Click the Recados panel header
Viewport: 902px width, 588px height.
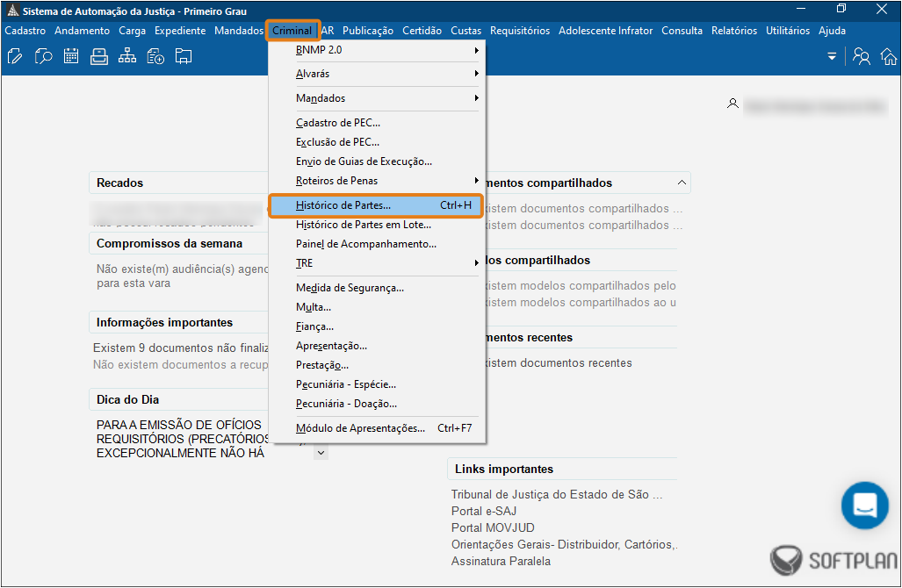point(178,183)
